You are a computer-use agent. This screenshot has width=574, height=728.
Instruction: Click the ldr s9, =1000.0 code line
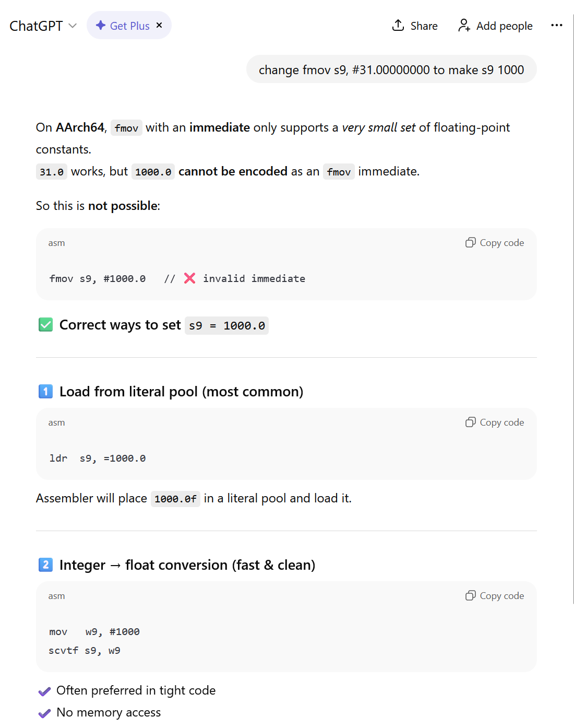coord(98,459)
